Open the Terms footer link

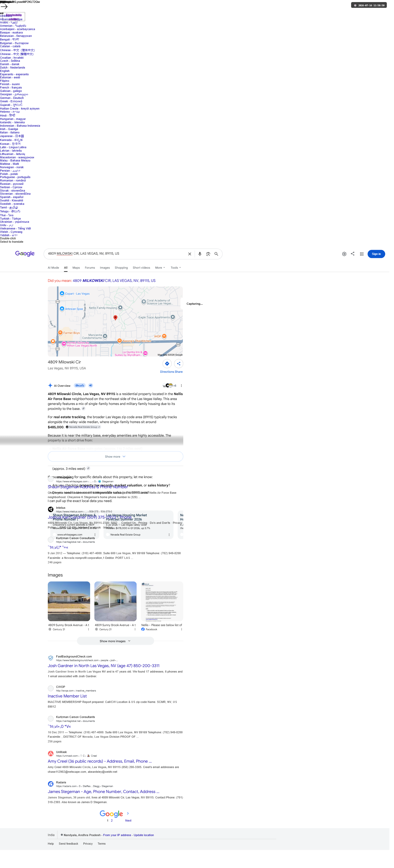point(103,854)
